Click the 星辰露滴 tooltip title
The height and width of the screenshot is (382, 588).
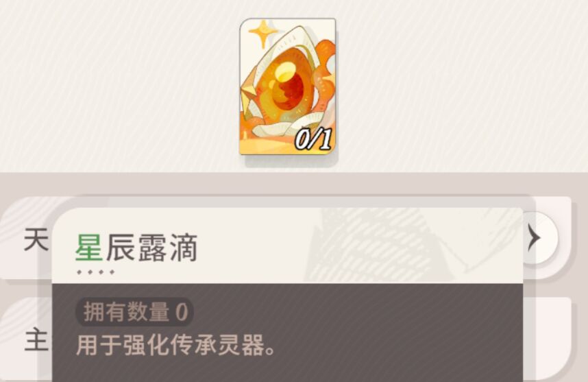[136, 248]
